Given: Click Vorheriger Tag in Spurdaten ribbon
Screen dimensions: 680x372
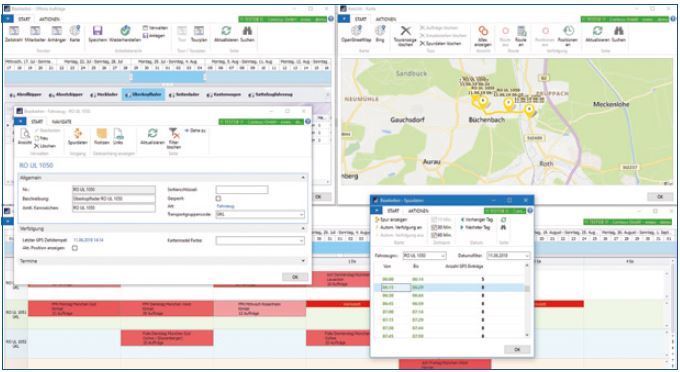Looking at the screenshot, I should click(x=476, y=220).
